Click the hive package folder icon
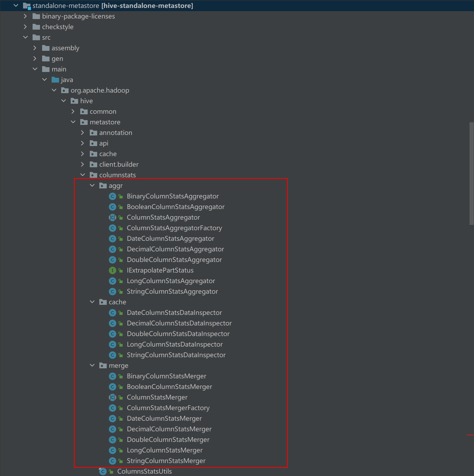Viewport: 474px width, 476px height. pos(74,101)
